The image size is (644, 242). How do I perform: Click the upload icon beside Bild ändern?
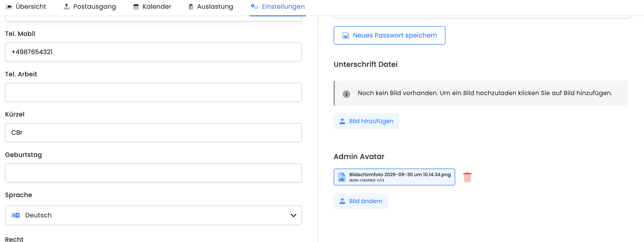(342, 201)
